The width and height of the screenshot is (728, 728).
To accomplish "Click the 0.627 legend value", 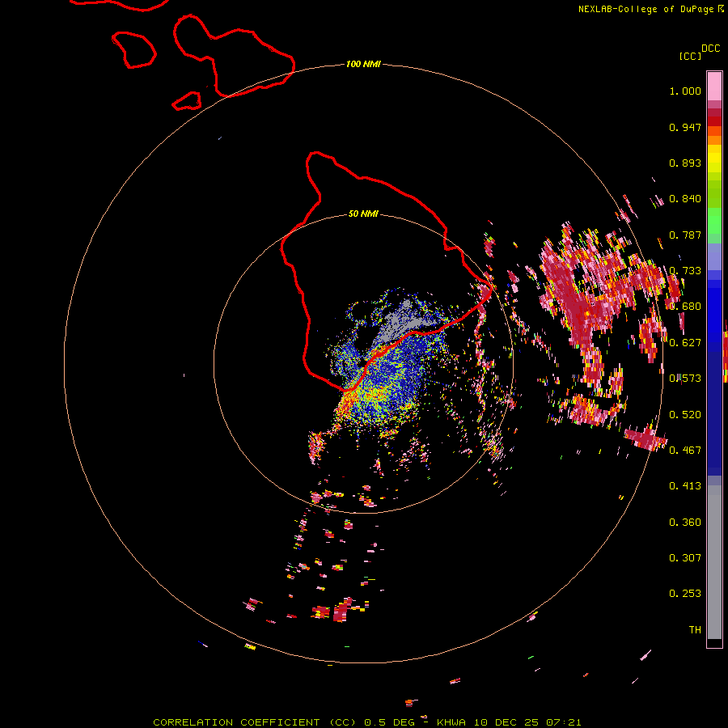I will [685, 343].
